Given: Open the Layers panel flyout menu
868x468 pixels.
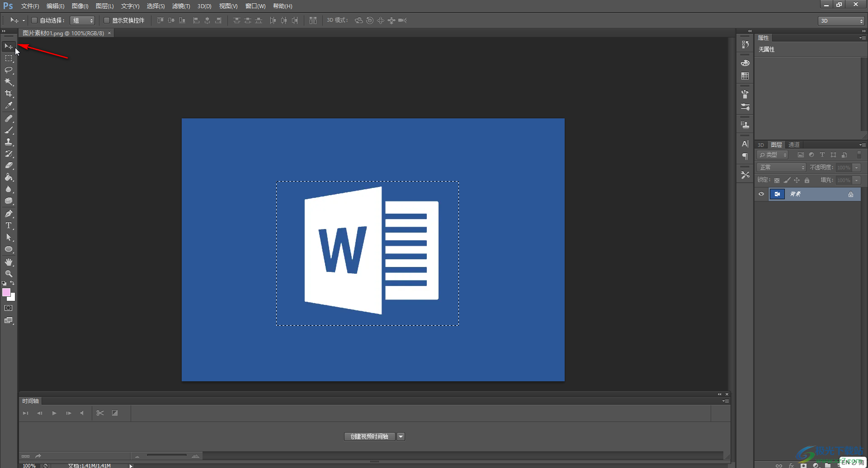Looking at the screenshot, I should point(863,145).
